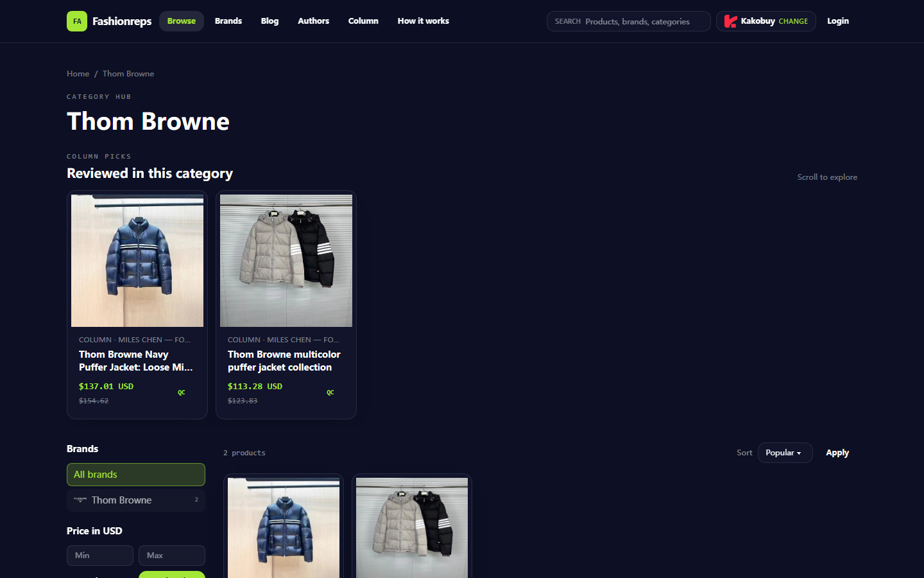Click QC badge on Navy Puffer Jacket card
Viewport: 924px width, 578px height.
click(x=182, y=392)
